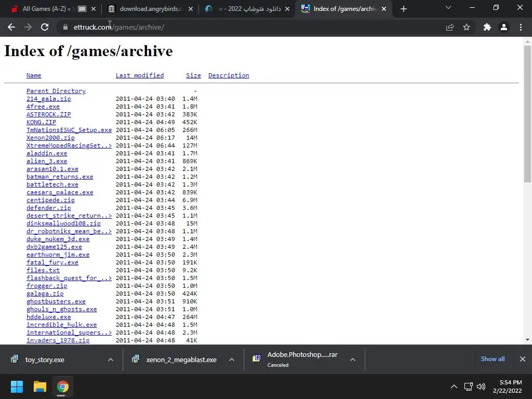
Task: Expand options for Adobe.Photoshop rar download
Action: 353,360
